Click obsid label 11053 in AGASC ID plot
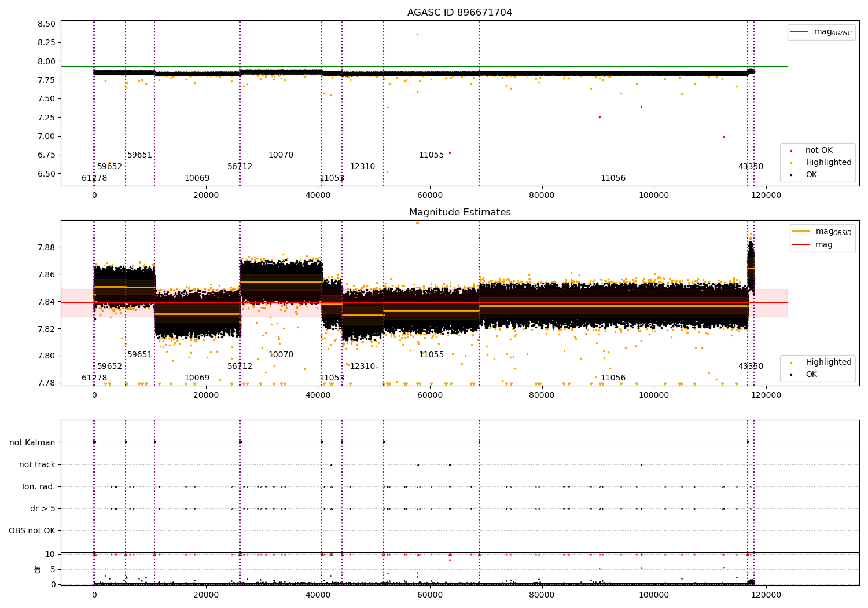 click(x=332, y=178)
